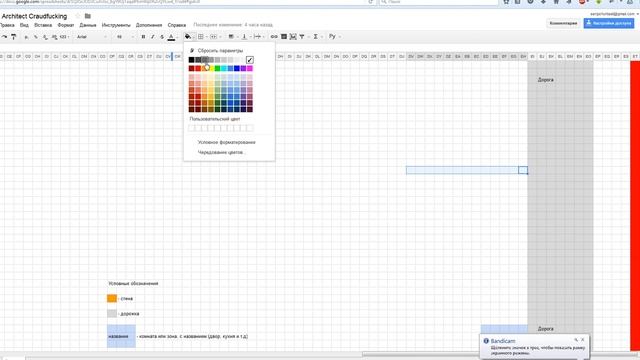The width and height of the screenshot is (640, 360).
Task: Apply percent number format
Action: pyautogui.click(x=36, y=37)
